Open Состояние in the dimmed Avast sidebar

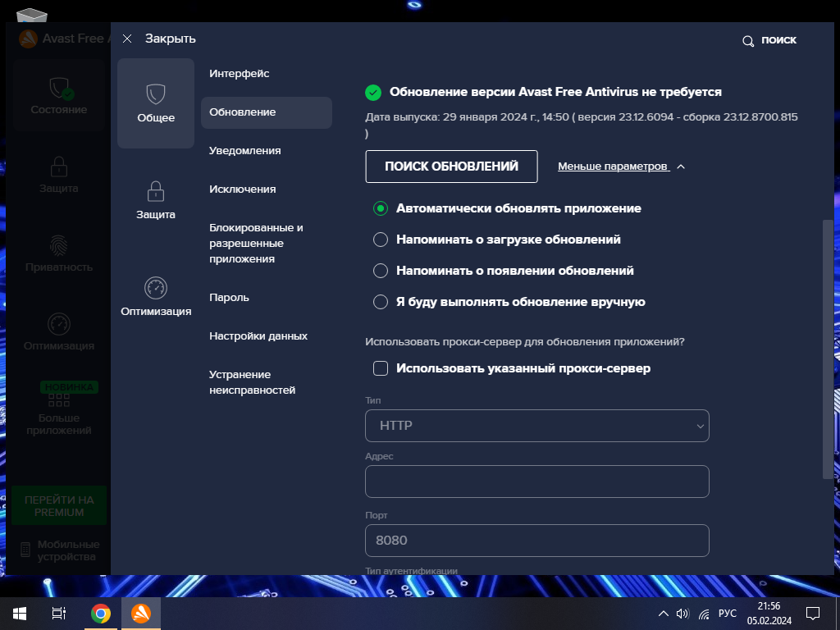pos(59,95)
